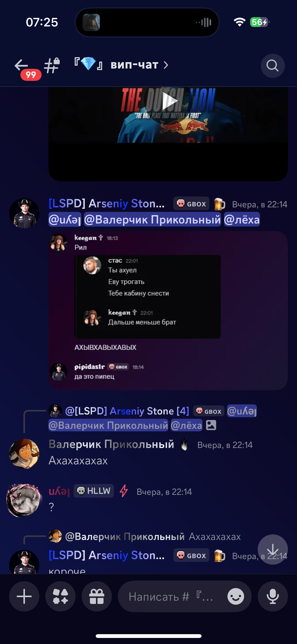Tap the plus attachment button
This screenshot has width=297, height=644.
point(24,596)
